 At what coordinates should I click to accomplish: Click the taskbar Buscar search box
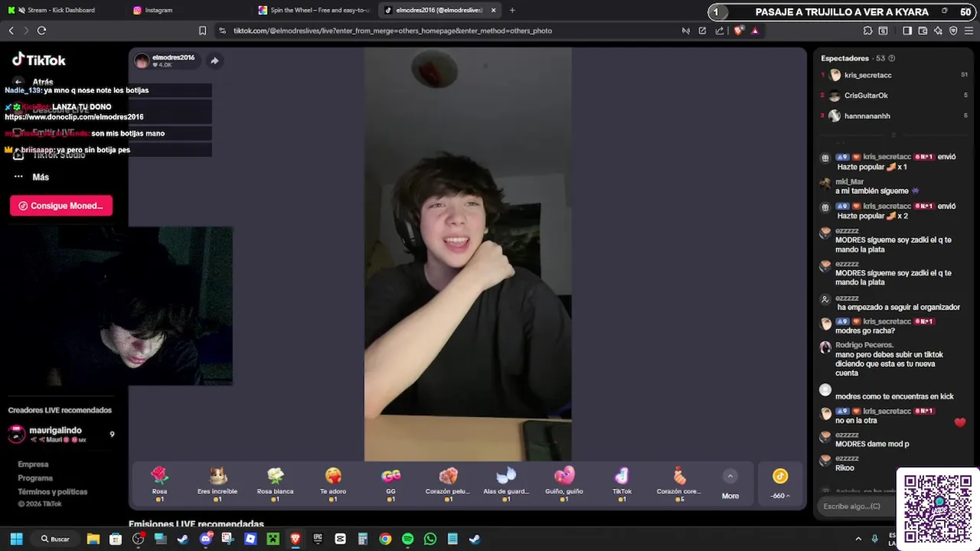click(x=55, y=539)
